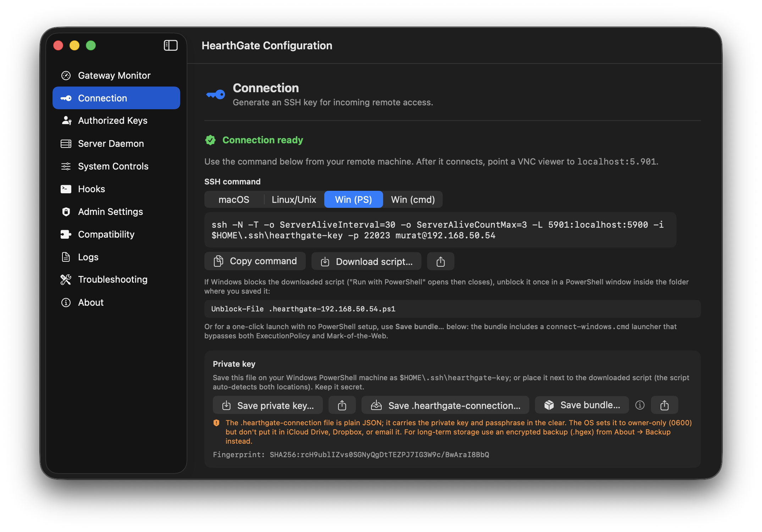Open Gateway Monitor in sidebar
This screenshot has height=532, width=762.
(x=116, y=75)
